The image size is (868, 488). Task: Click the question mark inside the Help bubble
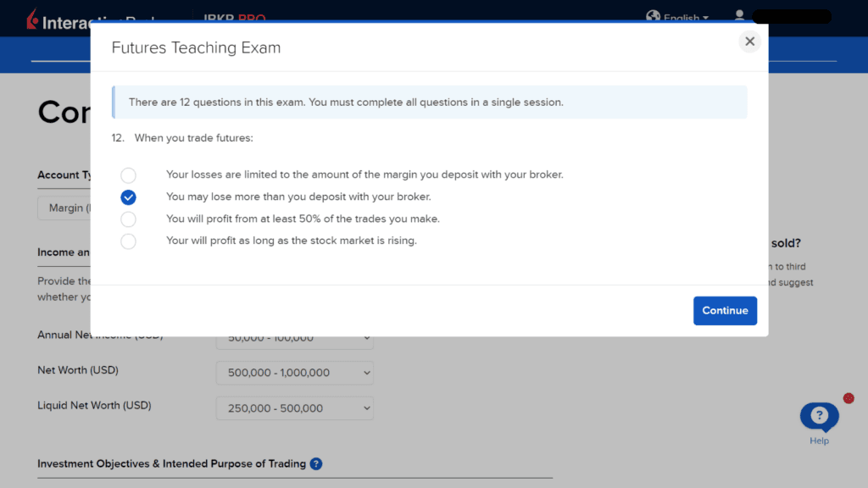pyautogui.click(x=818, y=414)
